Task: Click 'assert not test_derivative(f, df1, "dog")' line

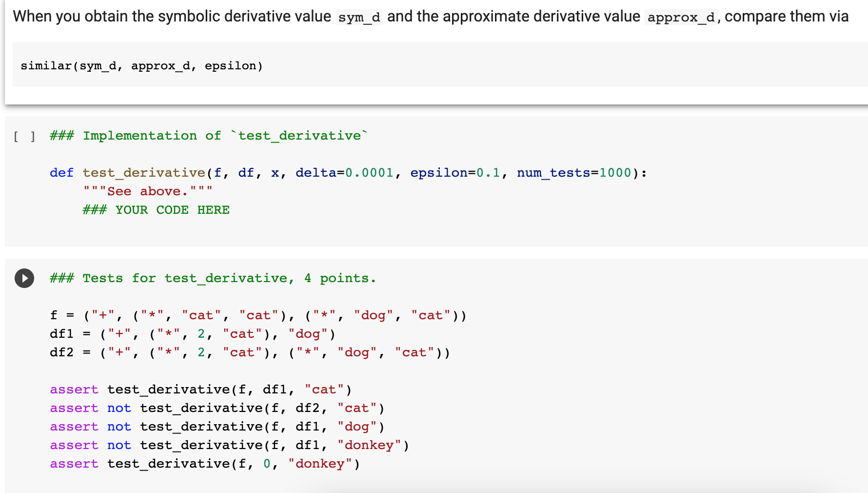Action: 217,427
